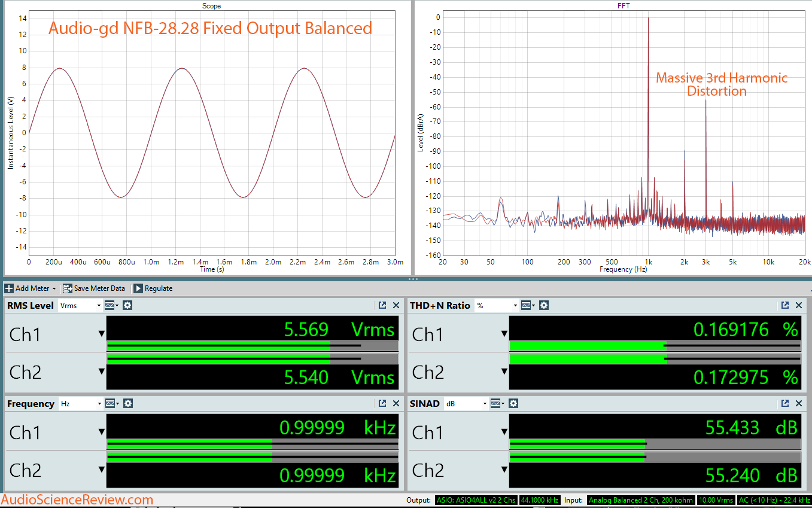Pop out the SINAD meter
The image size is (812, 508).
click(785, 403)
